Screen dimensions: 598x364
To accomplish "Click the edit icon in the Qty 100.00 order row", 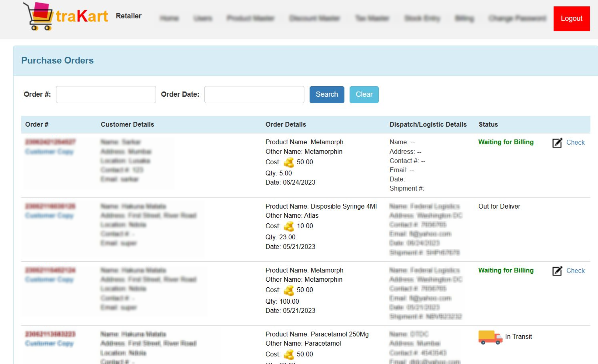I will [x=557, y=271].
